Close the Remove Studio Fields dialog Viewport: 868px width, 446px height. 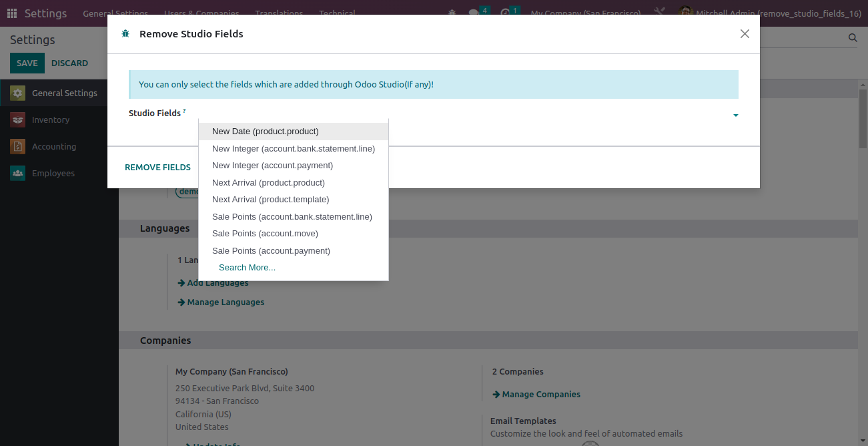coord(745,34)
